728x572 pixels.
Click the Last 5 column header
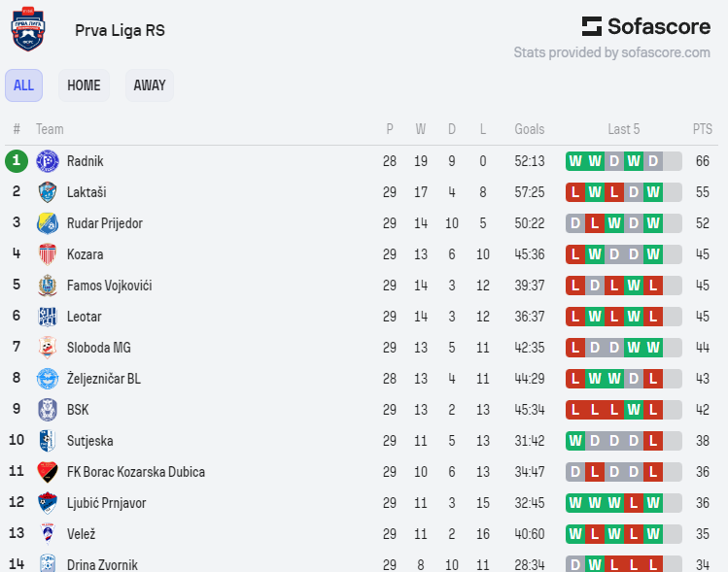pos(624,129)
